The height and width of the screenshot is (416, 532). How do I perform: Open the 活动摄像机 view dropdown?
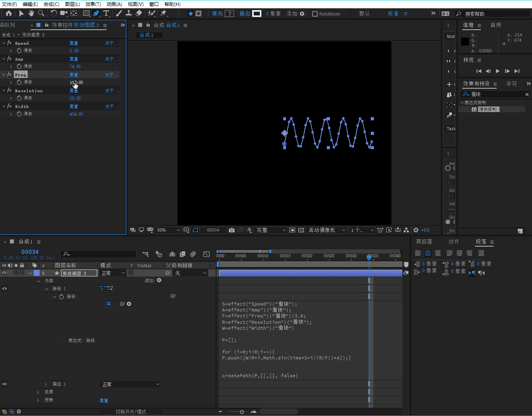pos(326,230)
